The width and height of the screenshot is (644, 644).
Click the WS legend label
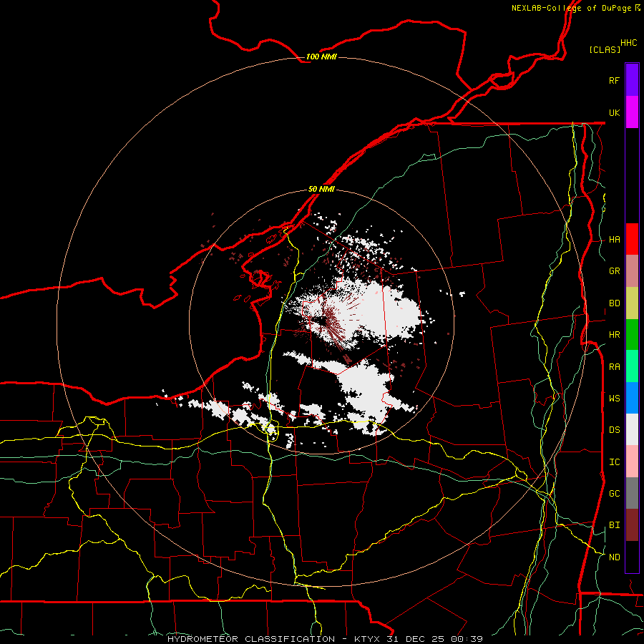[x=614, y=399]
